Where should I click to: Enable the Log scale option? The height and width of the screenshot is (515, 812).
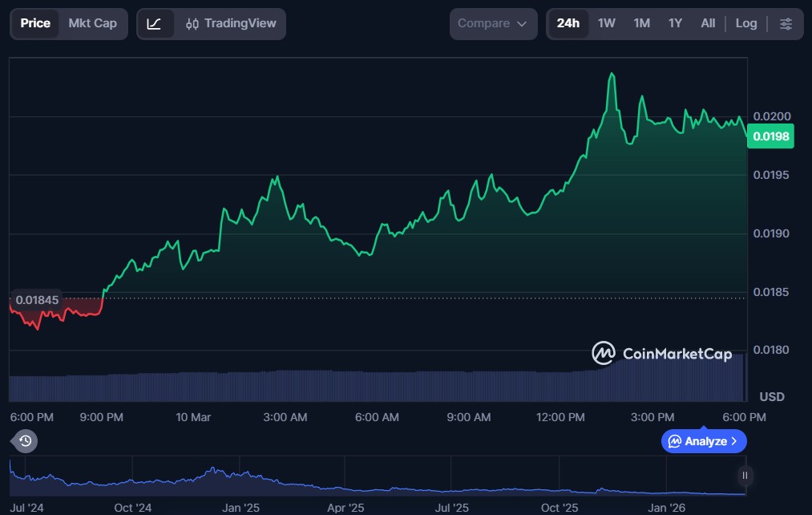tap(745, 23)
